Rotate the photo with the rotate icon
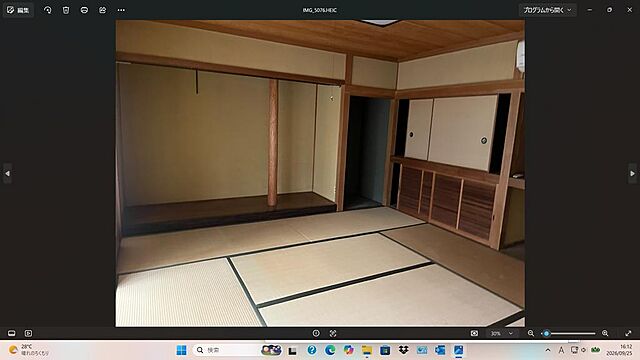The image size is (640, 360). 47,10
